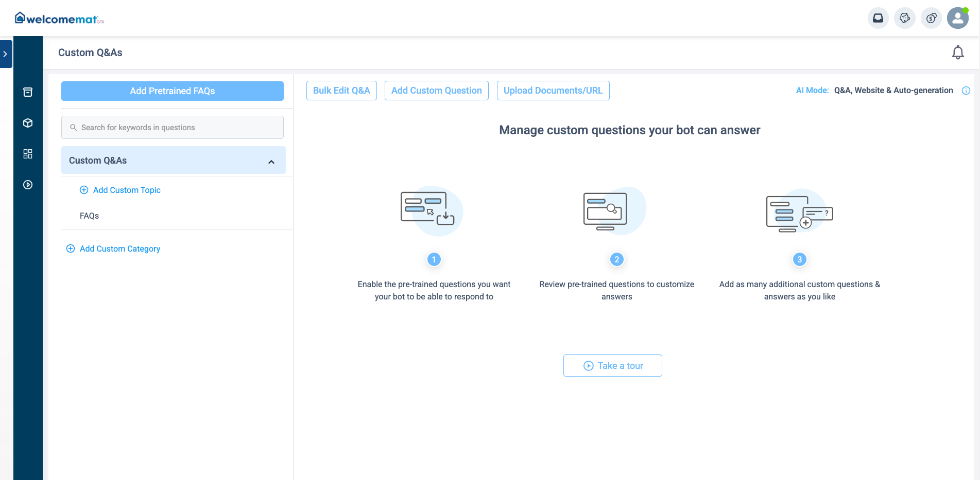This screenshot has height=480, width=980.
Task: Switch to Bulk Edit Q&A
Action: pos(341,90)
